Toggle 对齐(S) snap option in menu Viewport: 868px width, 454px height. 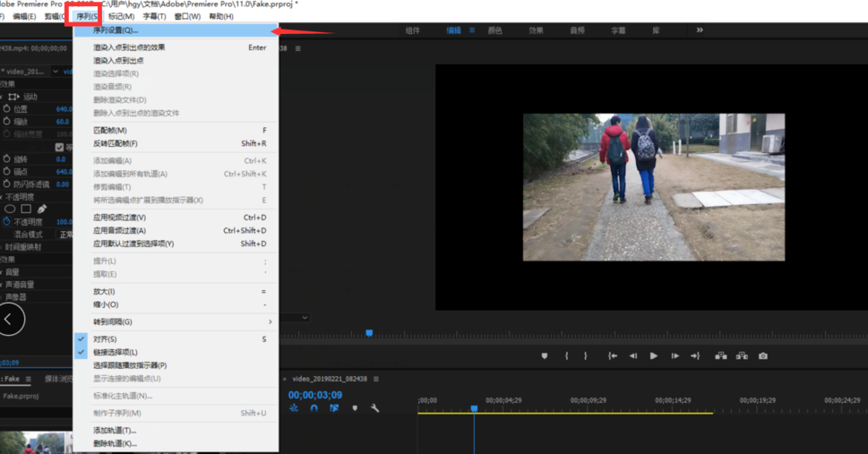coord(105,339)
